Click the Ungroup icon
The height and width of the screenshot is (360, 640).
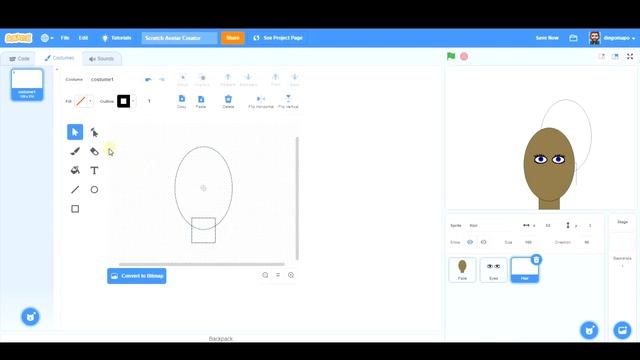(x=202, y=79)
